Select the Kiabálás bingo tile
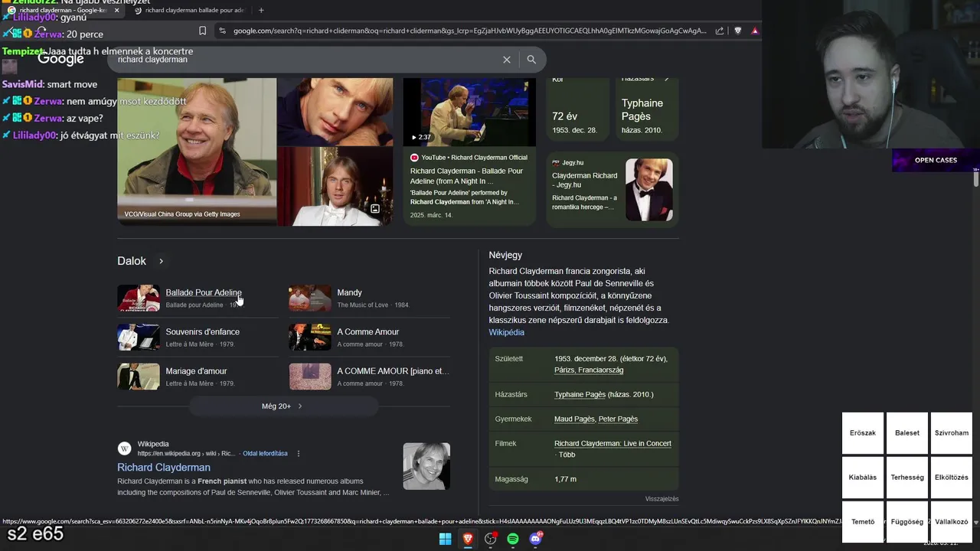The image size is (980, 551). tap(863, 478)
